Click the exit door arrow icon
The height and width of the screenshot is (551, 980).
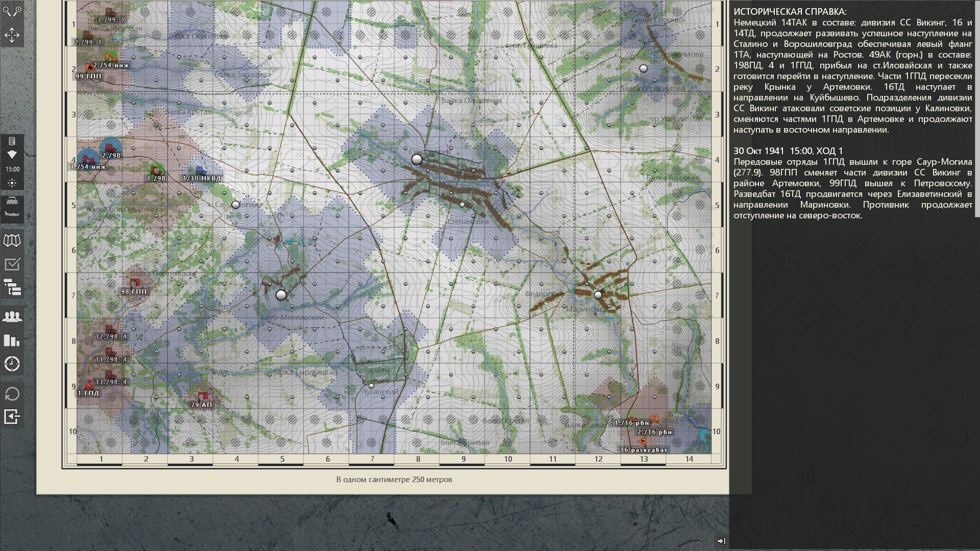click(x=12, y=417)
